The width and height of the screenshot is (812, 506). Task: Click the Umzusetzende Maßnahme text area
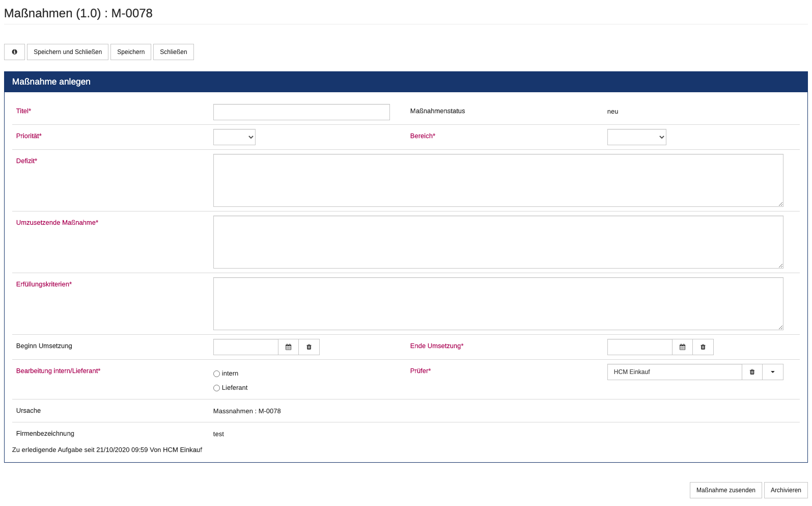coord(498,242)
